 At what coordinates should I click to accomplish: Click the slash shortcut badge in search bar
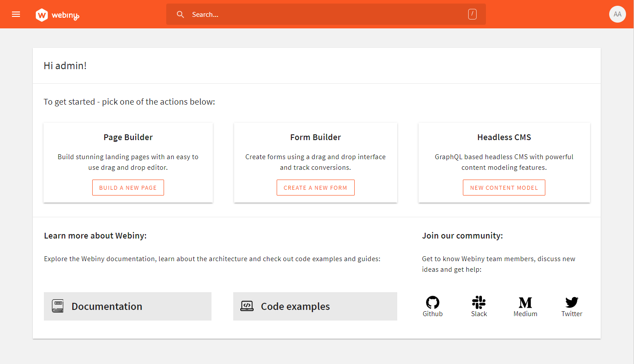(472, 14)
